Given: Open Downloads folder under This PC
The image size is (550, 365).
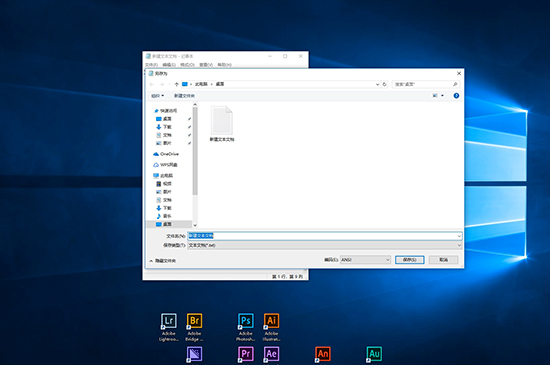Looking at the screenshot, I should 164,208.
